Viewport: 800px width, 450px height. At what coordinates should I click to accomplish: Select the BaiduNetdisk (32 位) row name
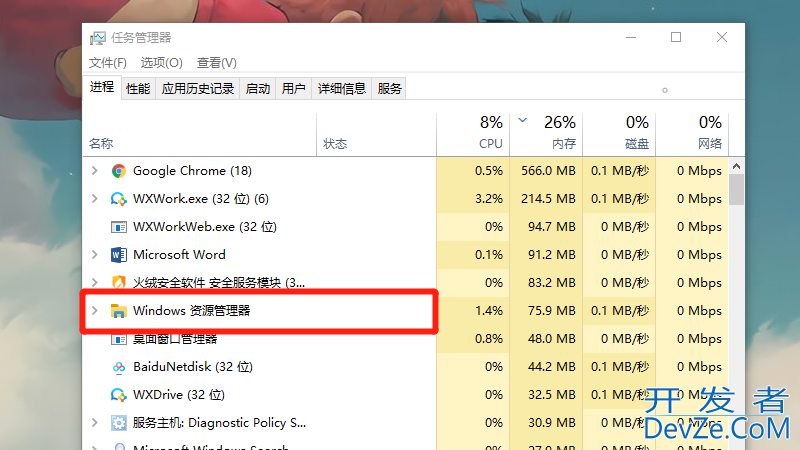tap(193, 367)
